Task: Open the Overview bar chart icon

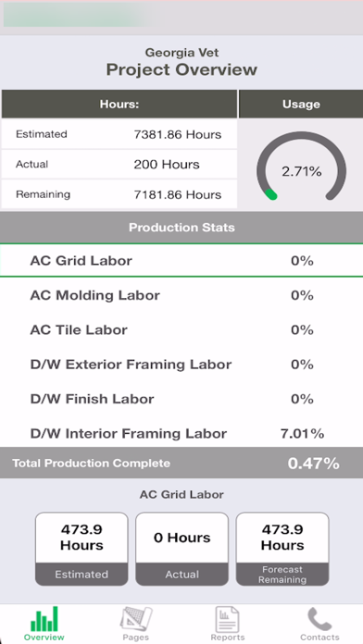Action: [44, 619]
